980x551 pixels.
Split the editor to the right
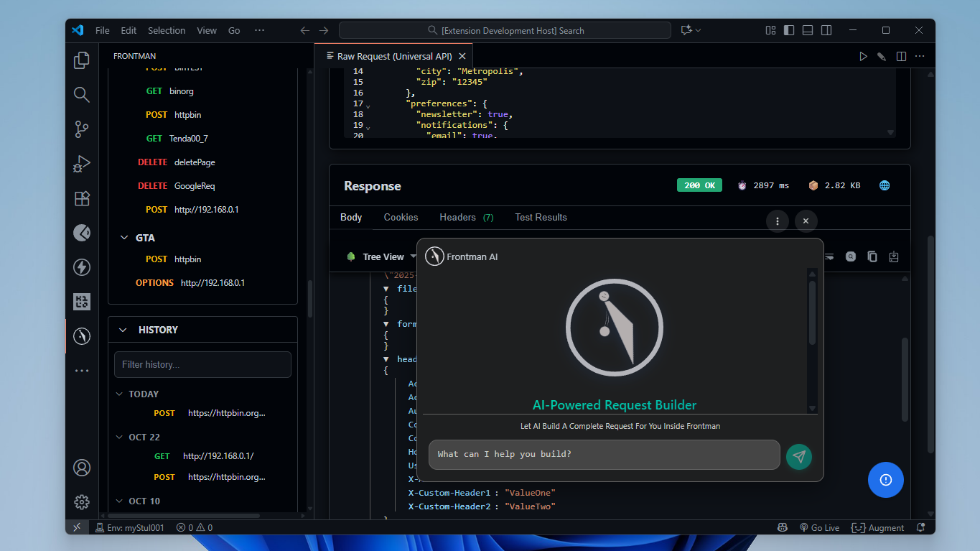pyautogui.click(x=901, y=56)
